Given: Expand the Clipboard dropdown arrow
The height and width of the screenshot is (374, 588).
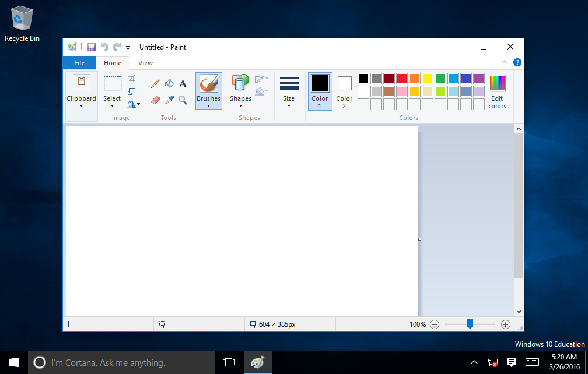Looking at the screenshot, I should [82, 106].
